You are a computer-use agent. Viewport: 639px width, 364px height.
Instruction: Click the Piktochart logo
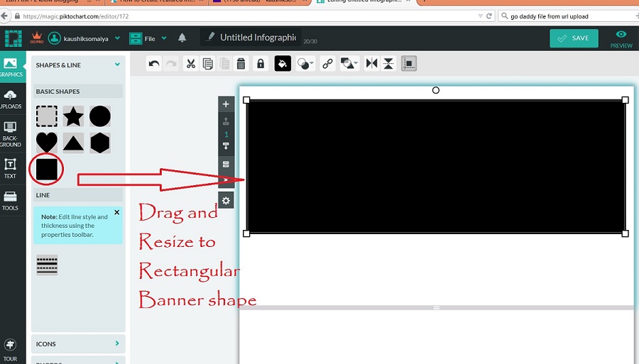(x=13, y=38)
